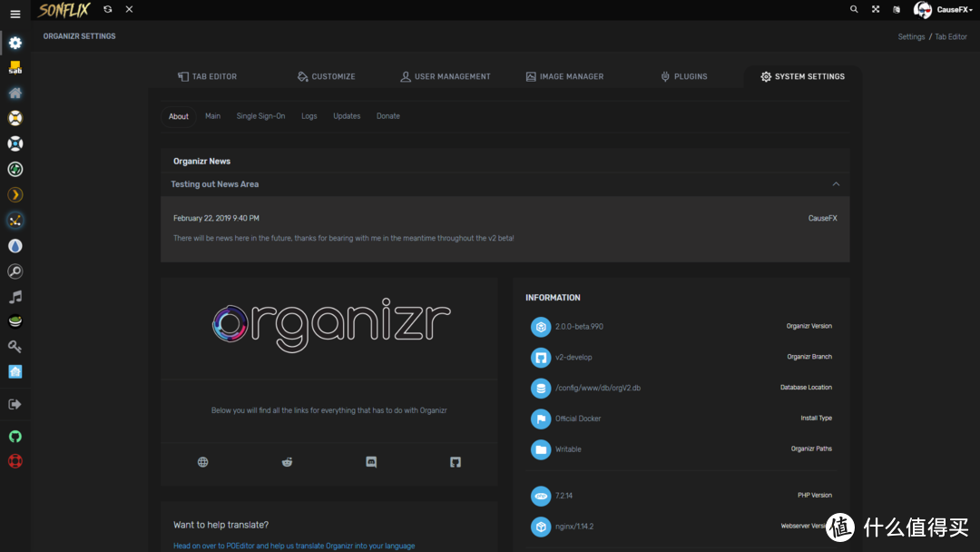
Task: Open the SABnzbd tab in sidebar
Action: (15, 68)
